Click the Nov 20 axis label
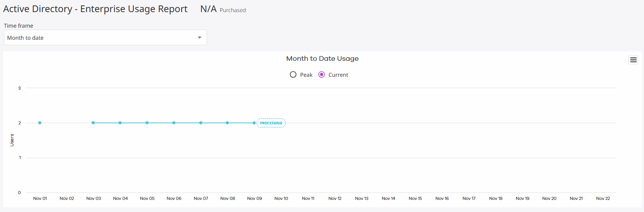644x212 pixels. click(x=549, y=198)
